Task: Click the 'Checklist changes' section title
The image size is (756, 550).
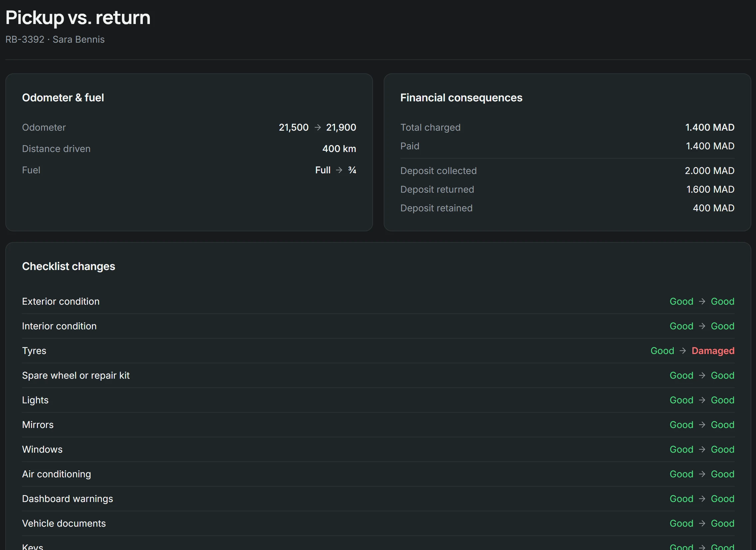Action: click(69, 266)
